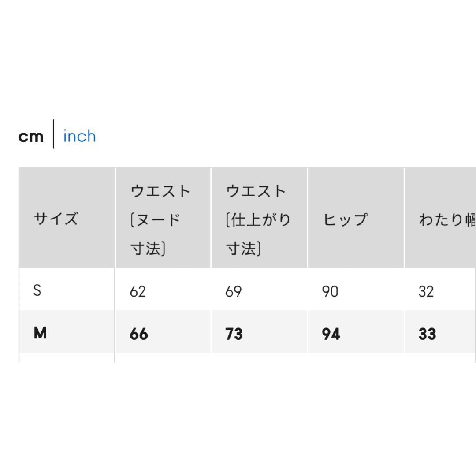The image size is (476, 476).
Task: Select the cm unit option
Action: point(31,137)
